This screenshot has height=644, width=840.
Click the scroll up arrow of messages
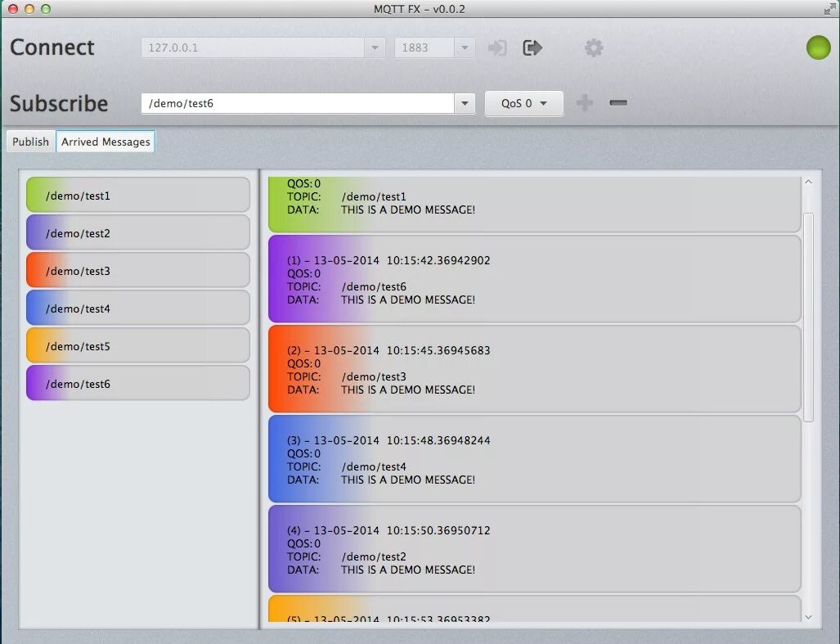pos(808,182)
